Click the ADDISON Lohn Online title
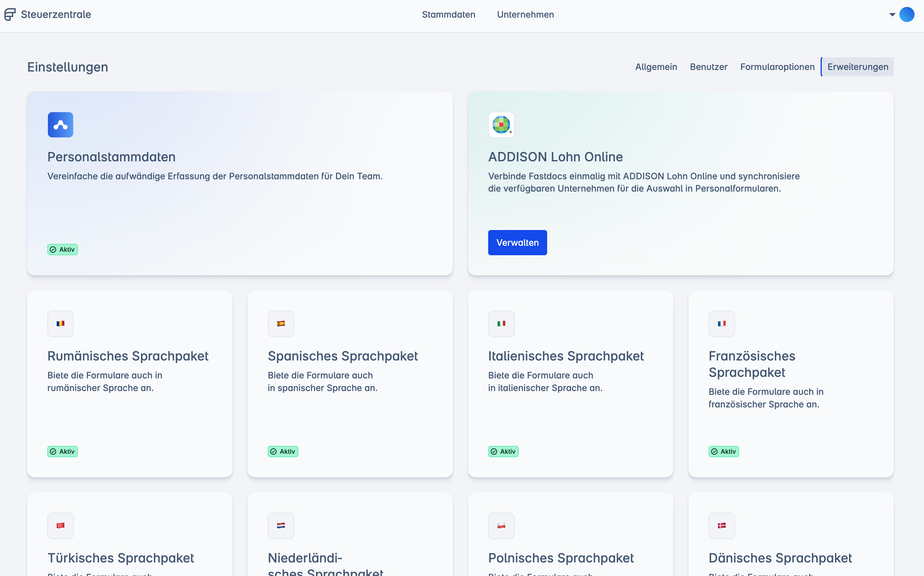924x576 pixels. 555,157
